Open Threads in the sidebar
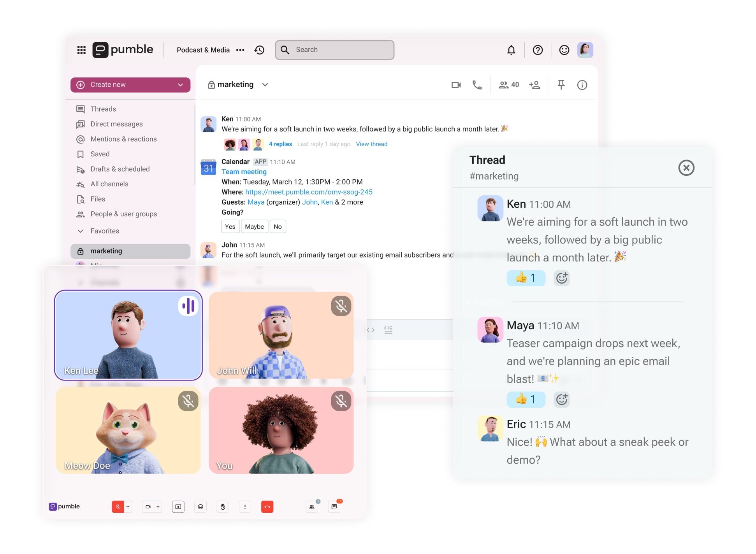The width and height of the screenshot is (756, 554). coord(103,109)
